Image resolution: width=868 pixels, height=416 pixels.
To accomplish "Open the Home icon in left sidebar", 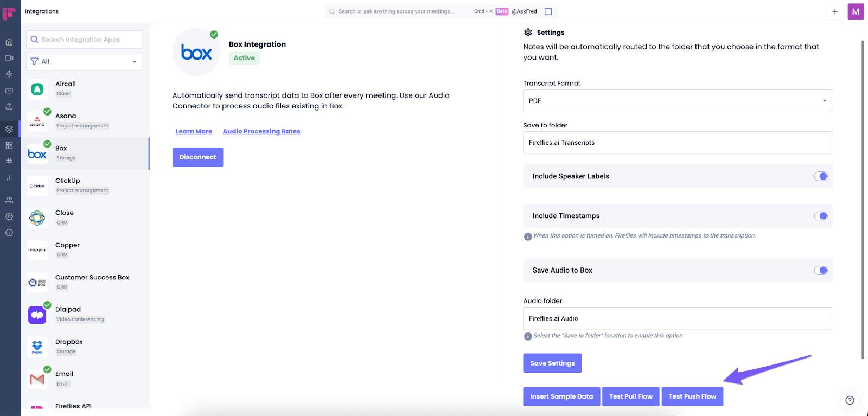I will (9, 42).
